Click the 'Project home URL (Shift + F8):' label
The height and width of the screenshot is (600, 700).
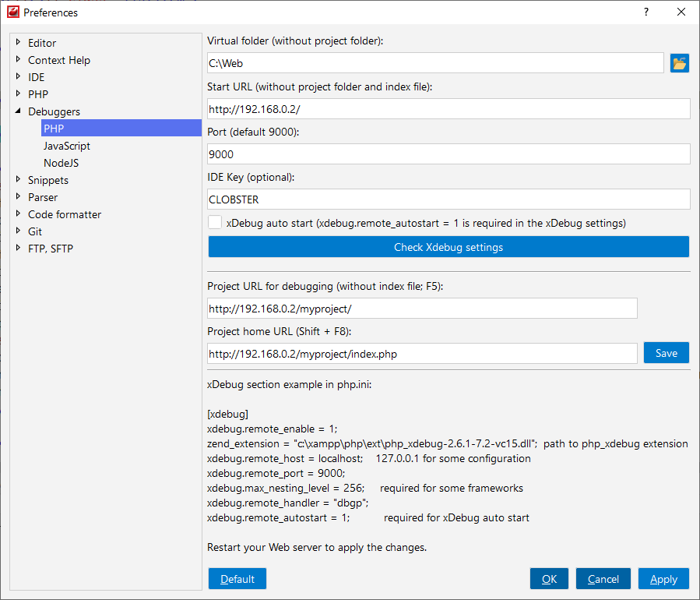[x=279, y=331]
